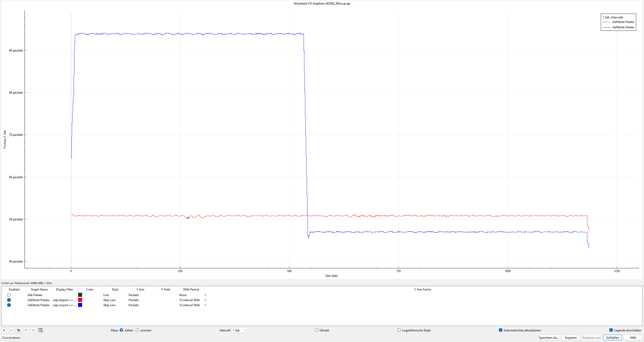Click the Y Field column header
This screenshot has height=342, width=644.
(x=165, y=290)
